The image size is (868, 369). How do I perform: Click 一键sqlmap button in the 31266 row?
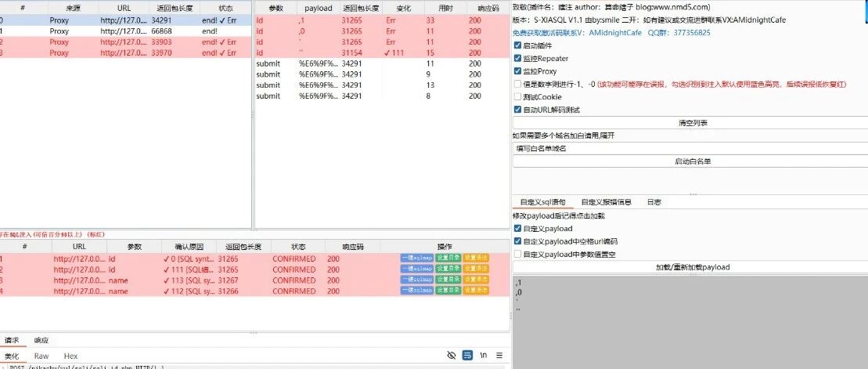(417, 291)
